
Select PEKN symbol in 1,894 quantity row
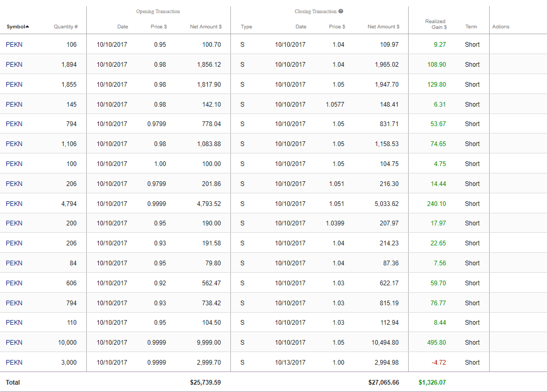tap(14, 65)
